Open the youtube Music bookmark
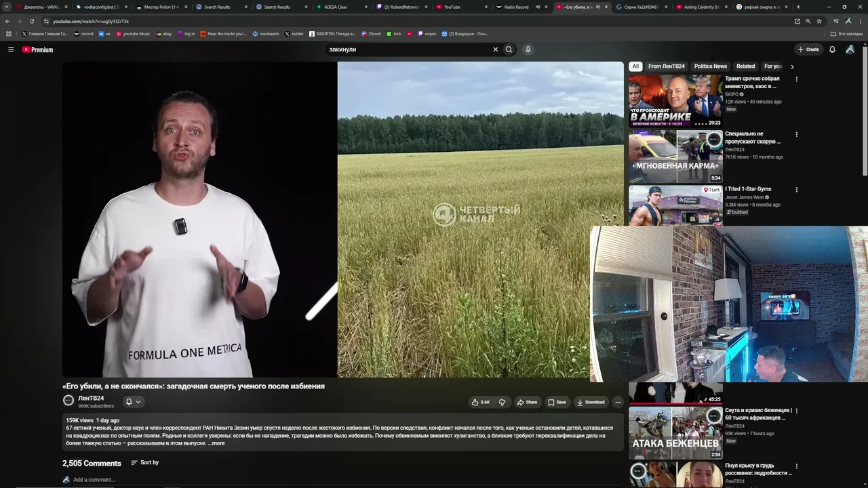868x488 pixels. tap(133, 33)
